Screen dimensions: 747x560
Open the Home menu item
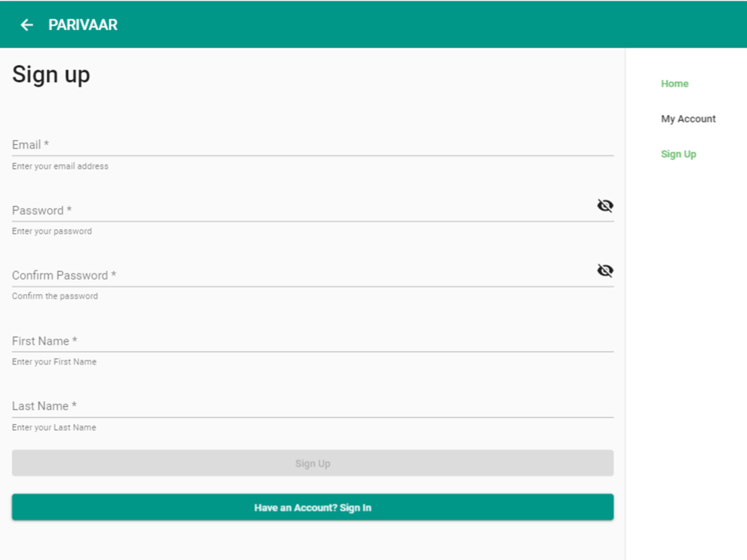[x=674, y=84]
